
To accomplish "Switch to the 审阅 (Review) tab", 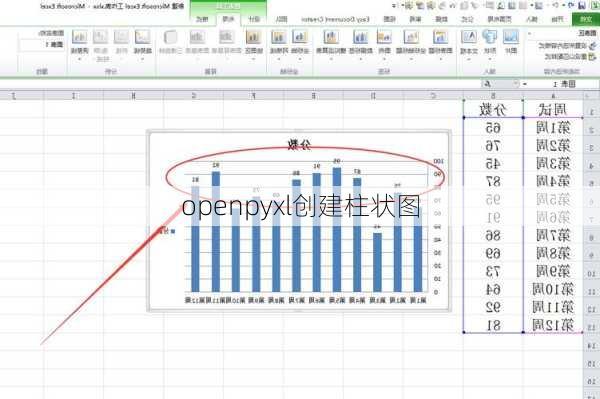I will click(416, 19).
